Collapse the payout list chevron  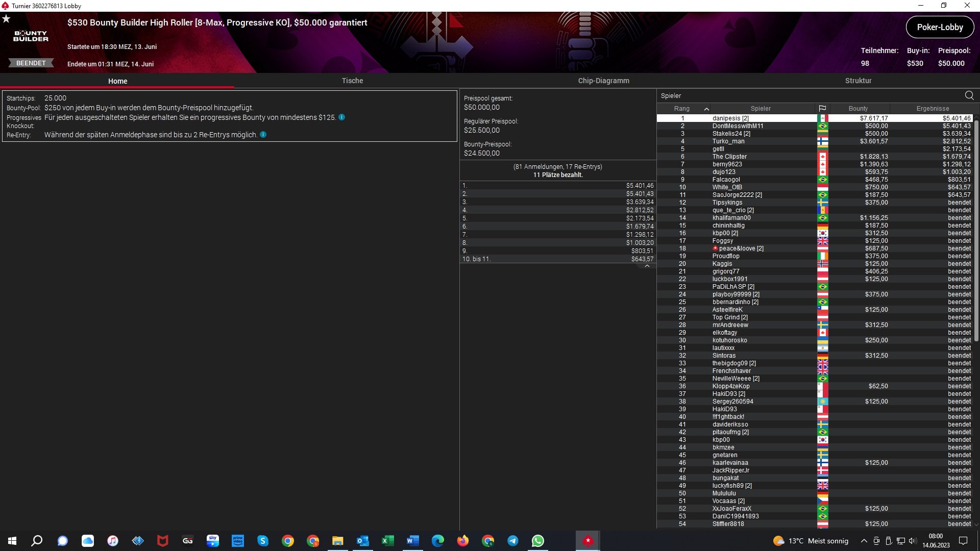tap(647, 266)
